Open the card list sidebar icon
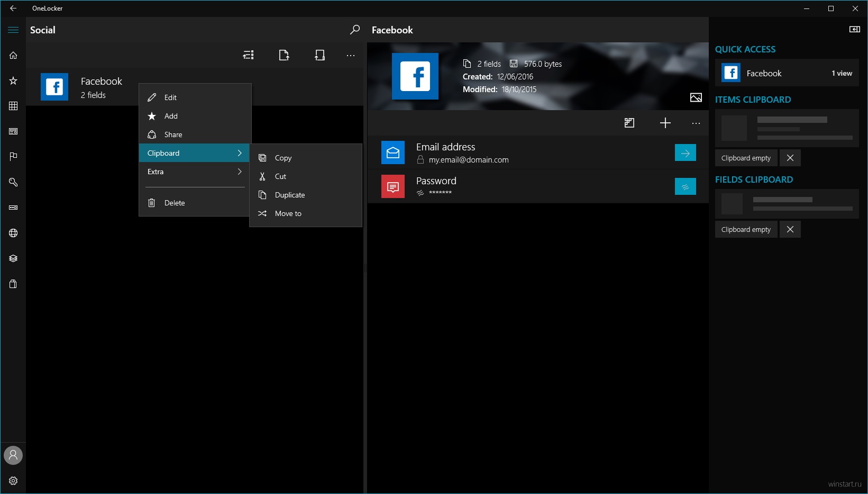Viewport: 868px width, 494px height. (x=13, y=131)
